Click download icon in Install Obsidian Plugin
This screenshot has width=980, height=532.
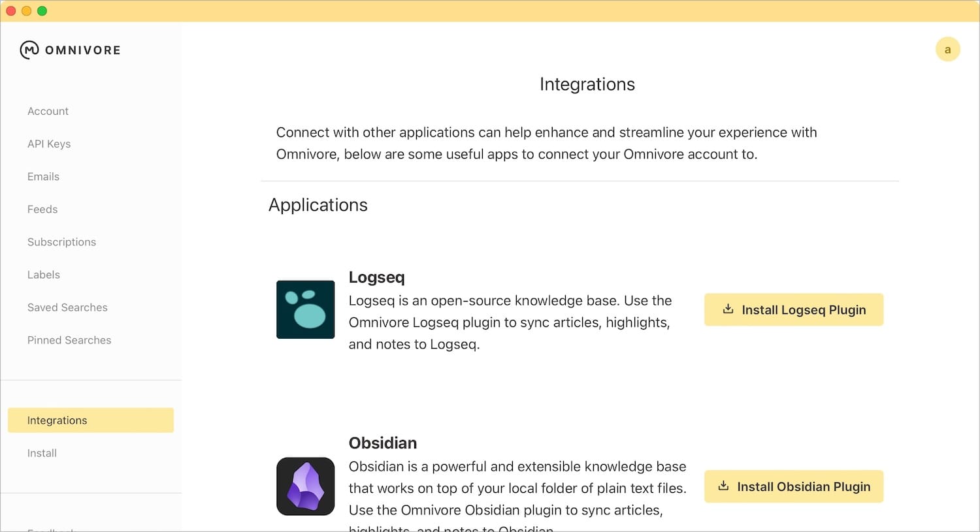(x=723, y=486)
